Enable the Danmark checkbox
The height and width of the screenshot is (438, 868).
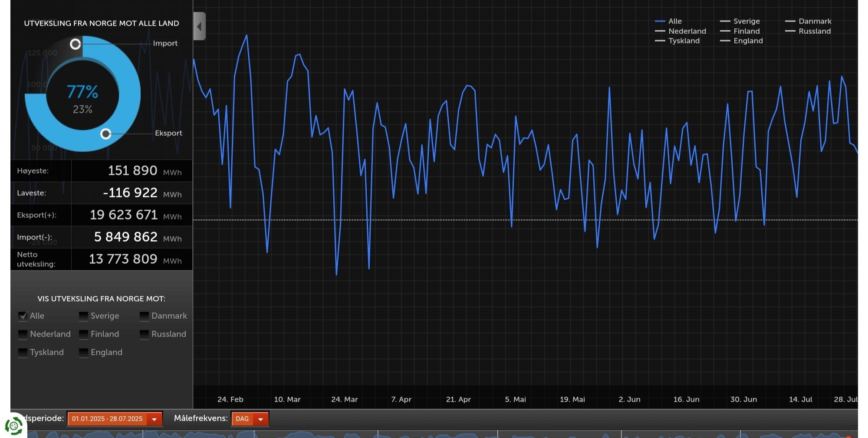(144, 316)
